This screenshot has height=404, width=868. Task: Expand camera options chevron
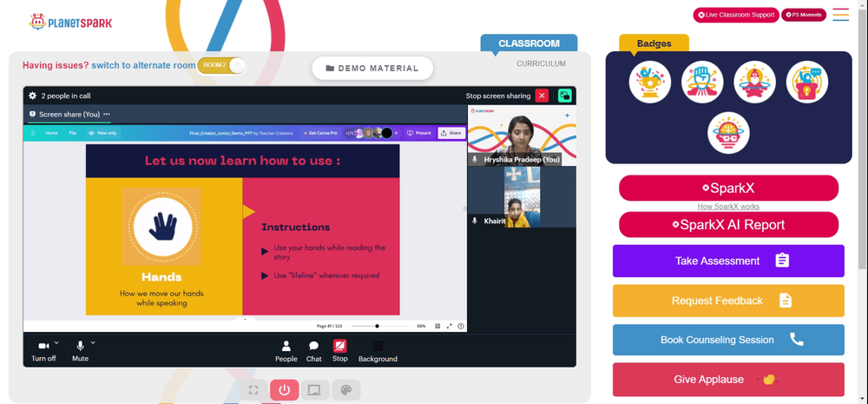pos(56,342)
